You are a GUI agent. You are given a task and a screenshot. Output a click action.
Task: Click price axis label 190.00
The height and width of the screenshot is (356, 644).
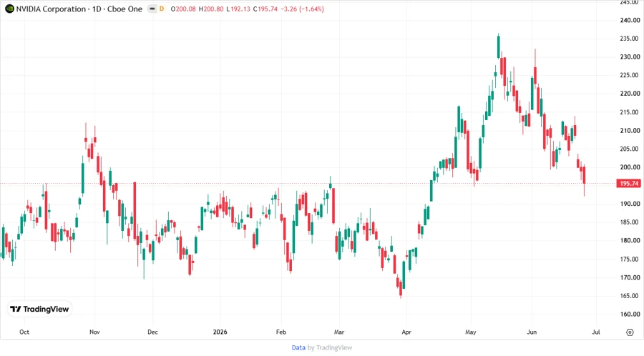click(630, 204)
